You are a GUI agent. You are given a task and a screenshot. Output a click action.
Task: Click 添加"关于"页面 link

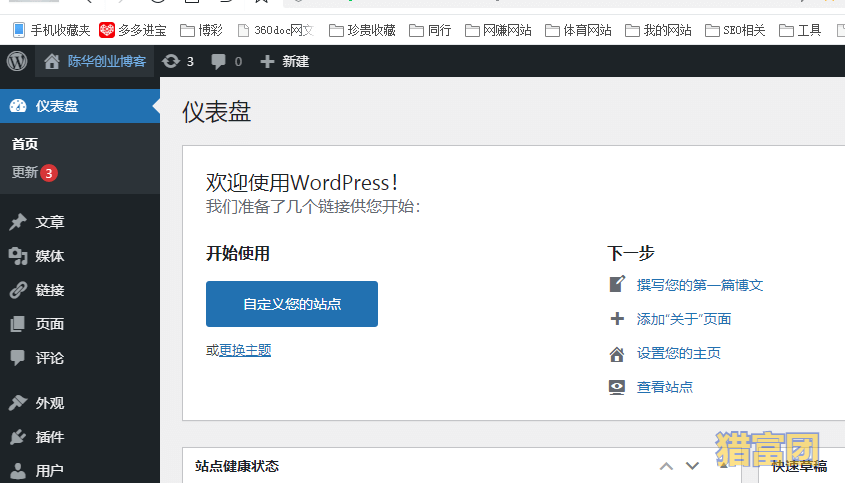point(684,319)
